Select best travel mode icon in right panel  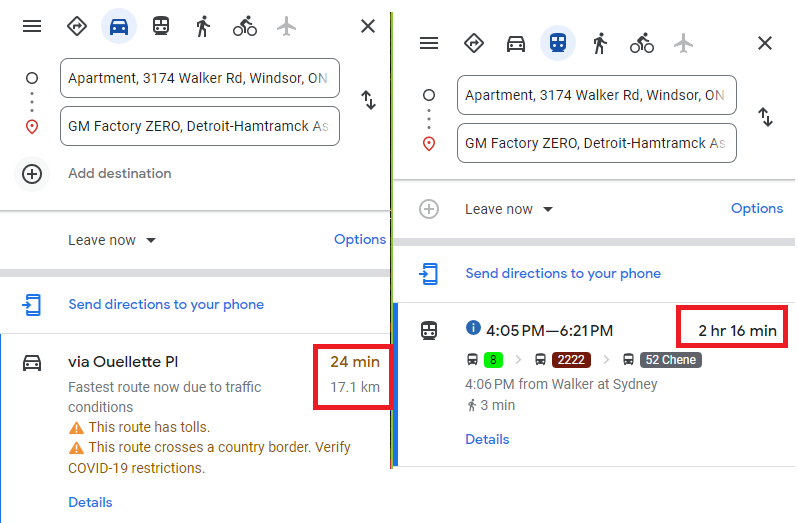[474, 43]
